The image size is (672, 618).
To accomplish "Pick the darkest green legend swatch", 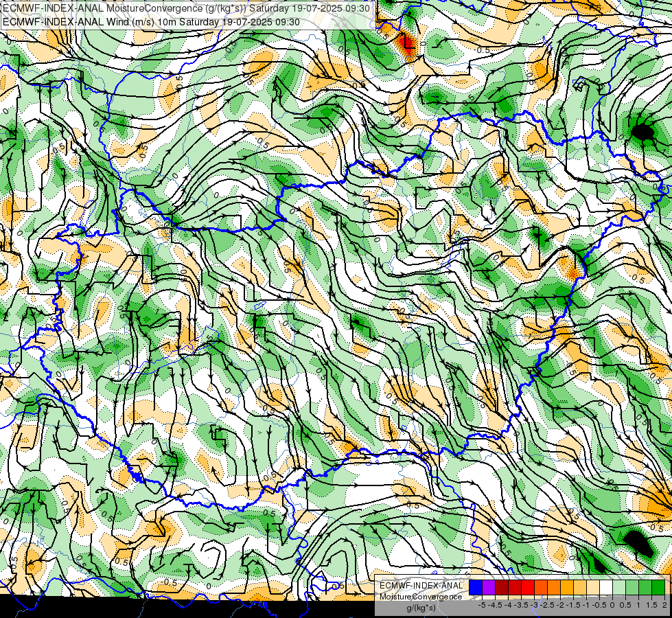I will pos(658,587).
